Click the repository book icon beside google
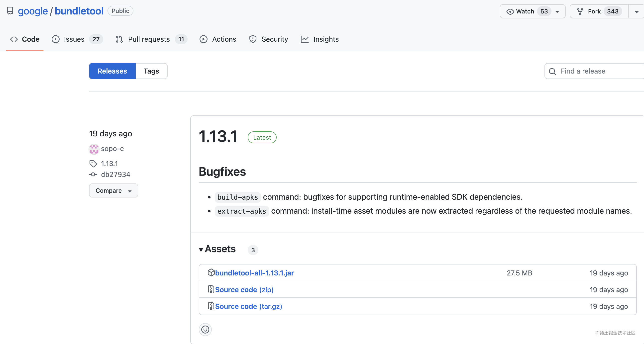Screen dimensions: 644x344 [x=10, y=11]
